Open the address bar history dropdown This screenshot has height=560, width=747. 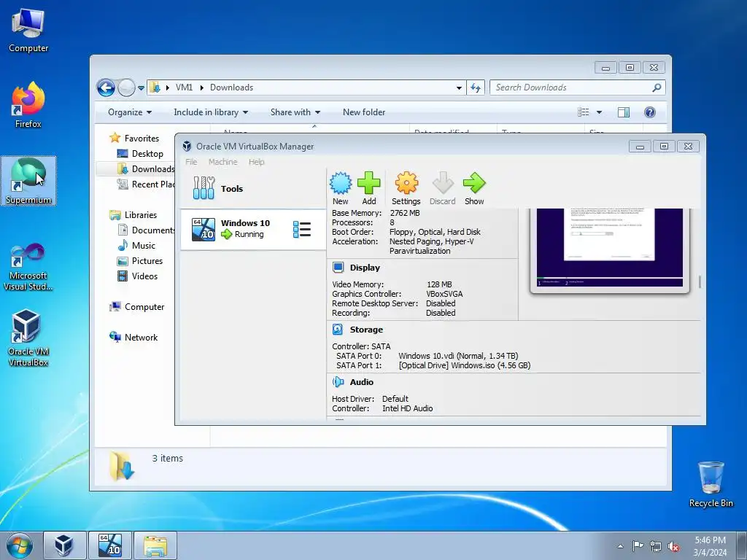[x=459, y=87]
